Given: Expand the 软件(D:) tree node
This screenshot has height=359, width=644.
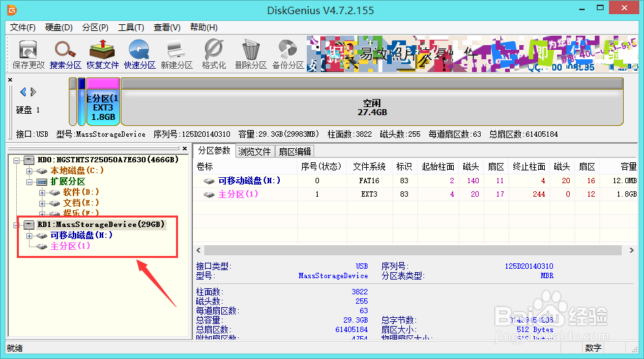Looking at the screenshot, I should pyautogui.click(x=42, y=193).
